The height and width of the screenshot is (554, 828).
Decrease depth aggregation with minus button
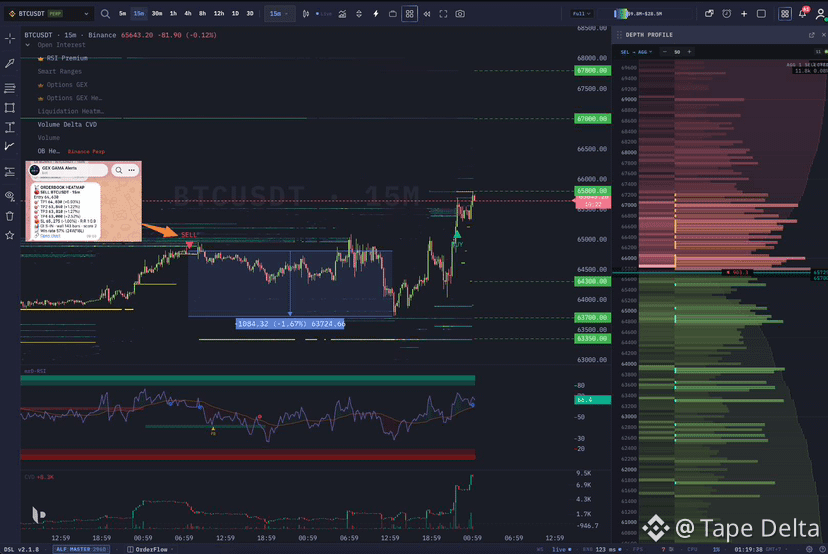point(665,52)
